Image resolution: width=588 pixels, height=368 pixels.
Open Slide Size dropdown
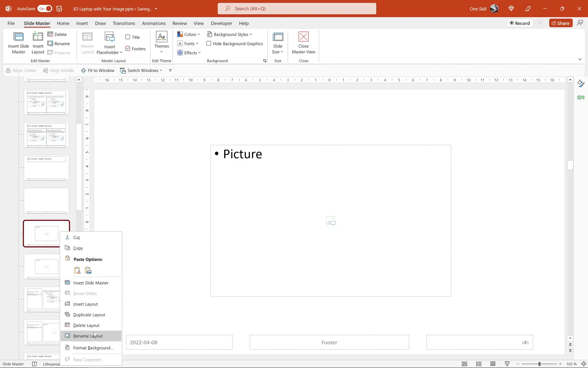278,43
